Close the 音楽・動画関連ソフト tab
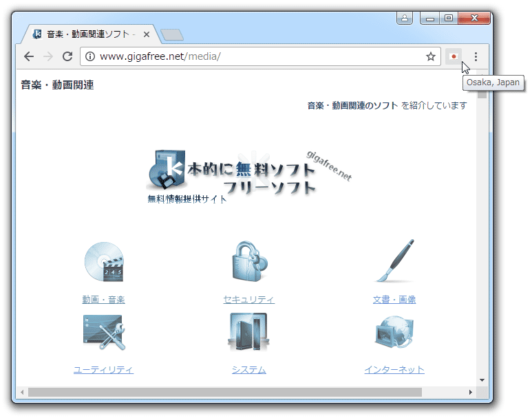Viewport: 532px width, 418px height. (146, 34)
